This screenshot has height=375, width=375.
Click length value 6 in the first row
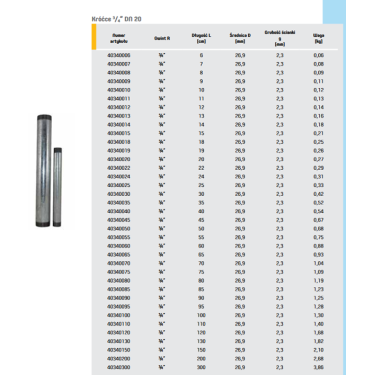tap(201, 55)
